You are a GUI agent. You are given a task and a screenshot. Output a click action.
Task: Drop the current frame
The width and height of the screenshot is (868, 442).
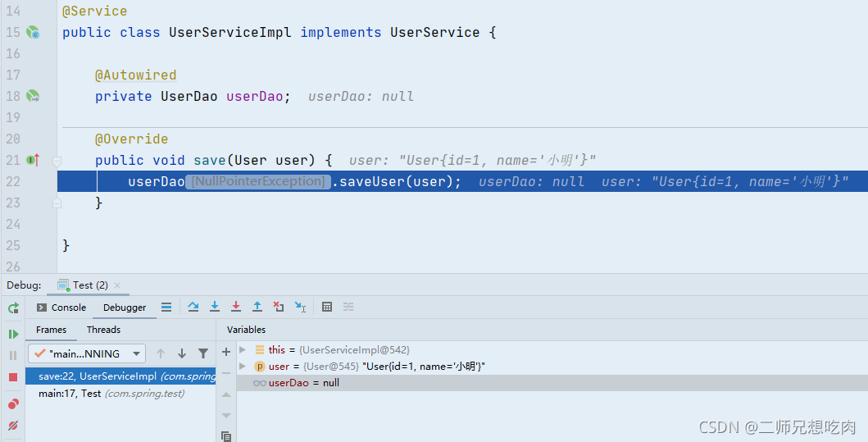point(279,307)
